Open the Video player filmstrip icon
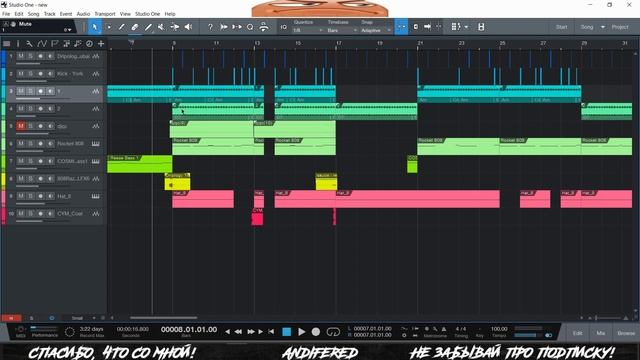640x360 pixels. [x=481, y=27]
